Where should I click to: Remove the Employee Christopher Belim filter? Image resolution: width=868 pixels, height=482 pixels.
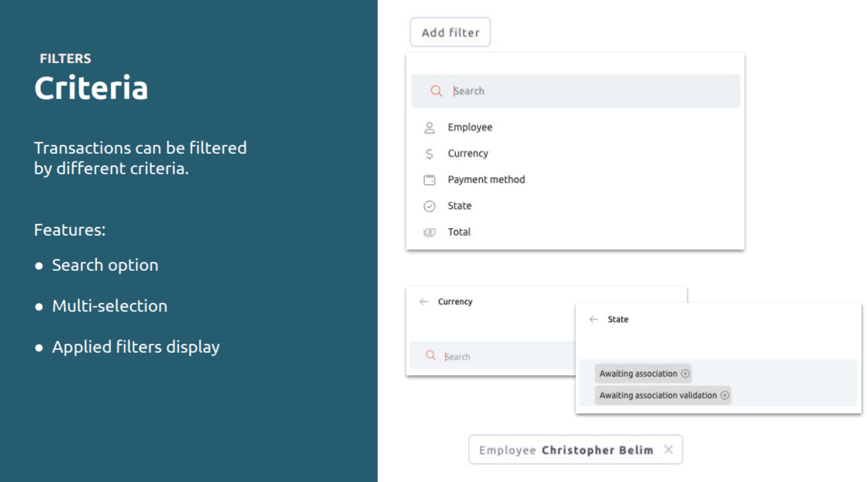point(668,450)
